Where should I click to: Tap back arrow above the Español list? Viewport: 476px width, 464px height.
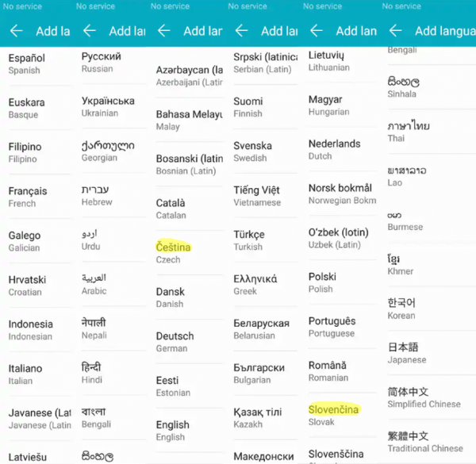pos(16,32)
